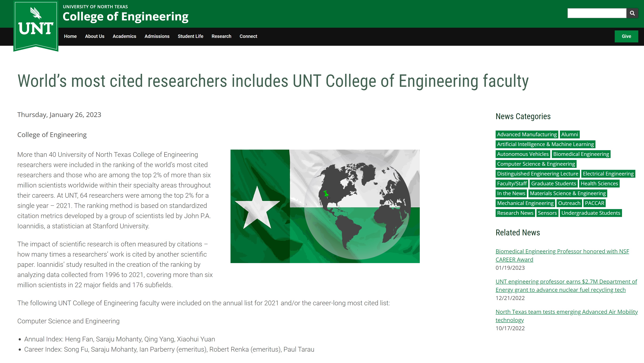
Task: Select Distinguished Engineering Lecture tag
Action: tap(537, 174)
